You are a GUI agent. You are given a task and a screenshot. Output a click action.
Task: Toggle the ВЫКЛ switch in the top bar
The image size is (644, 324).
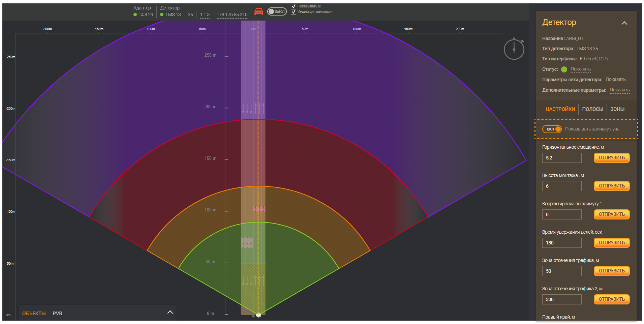pyautogui.click(x=277, y=11)
